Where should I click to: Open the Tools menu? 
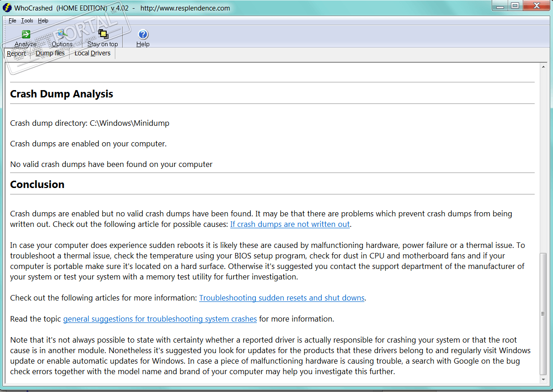(x=27, y=21)
